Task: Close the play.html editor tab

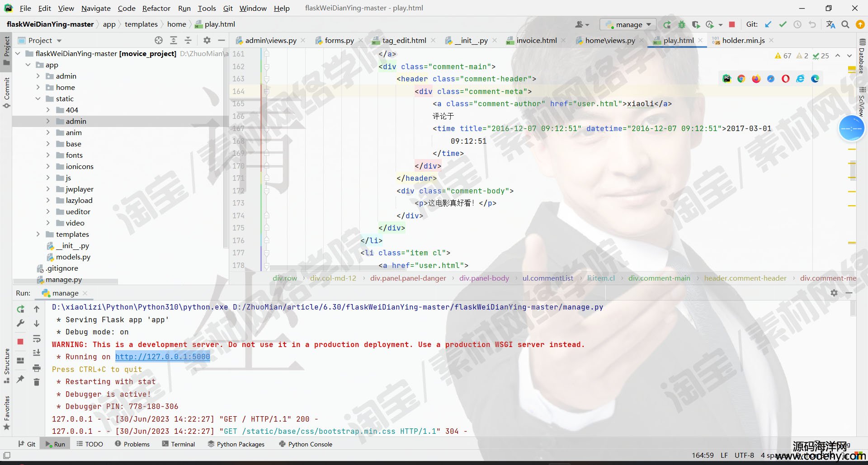Action: (700, 40)
